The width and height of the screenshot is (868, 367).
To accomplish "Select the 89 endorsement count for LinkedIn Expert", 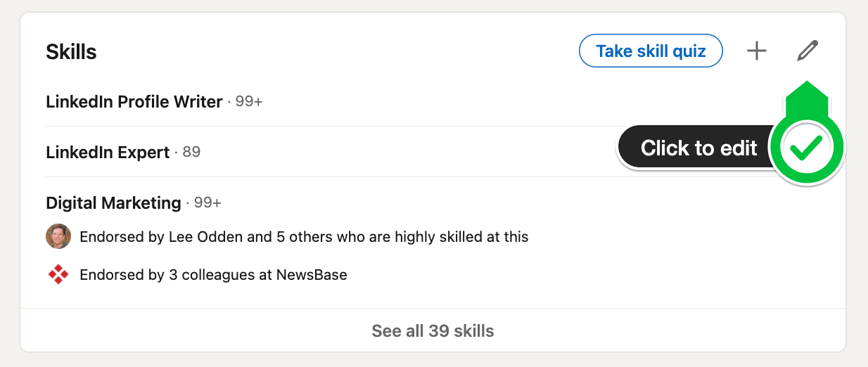I will click(x=191, y=152).
